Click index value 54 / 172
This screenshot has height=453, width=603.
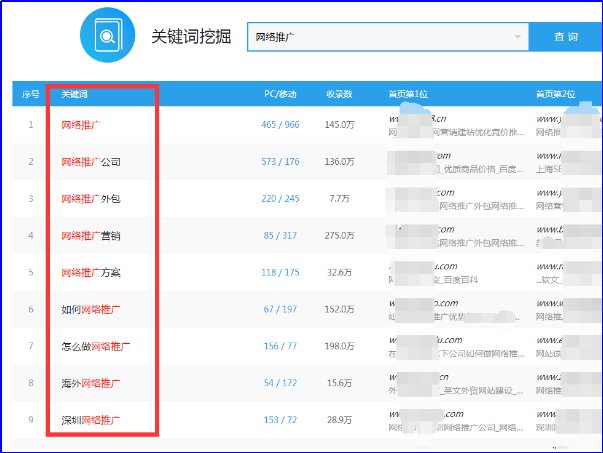point(280,383)
